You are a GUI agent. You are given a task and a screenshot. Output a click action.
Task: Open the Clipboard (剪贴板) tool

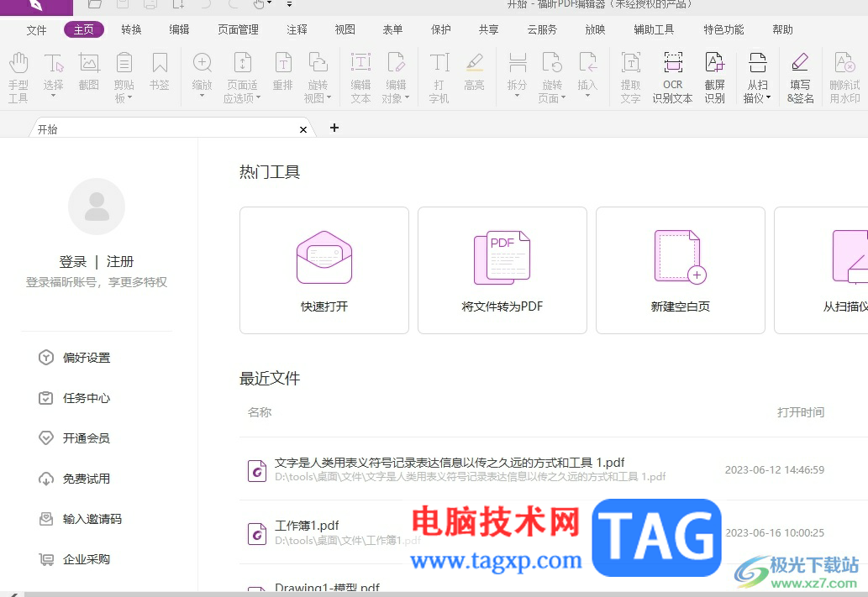(124, 77)
